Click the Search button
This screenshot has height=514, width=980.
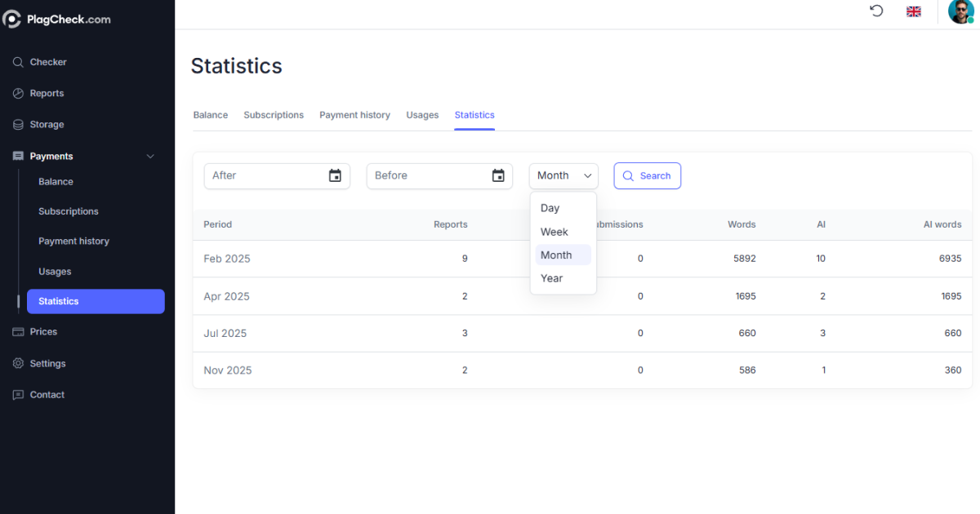pyautogui.click(x=647, y=175)
